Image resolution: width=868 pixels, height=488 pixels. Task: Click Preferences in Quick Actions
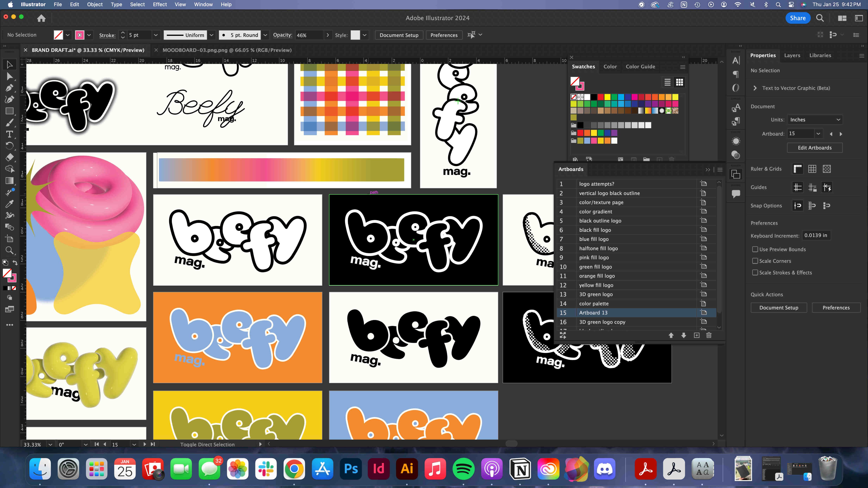point(836,308)
